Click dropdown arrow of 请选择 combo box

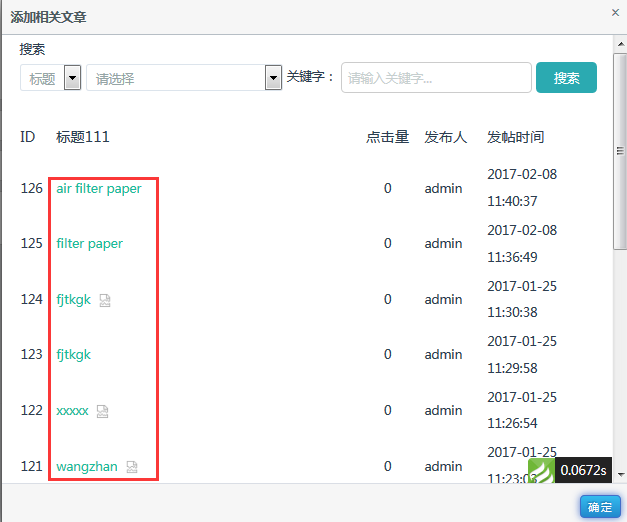tap(273, 78)
